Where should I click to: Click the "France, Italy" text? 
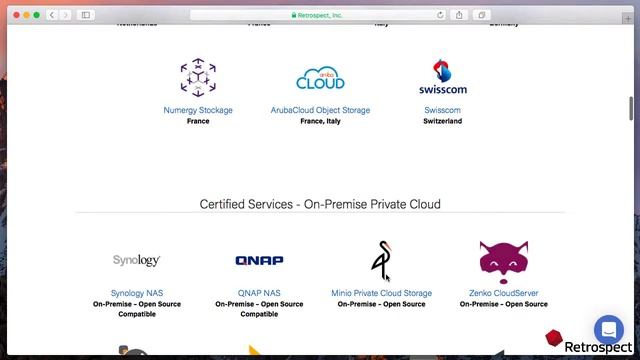click(x=320, y=121)
